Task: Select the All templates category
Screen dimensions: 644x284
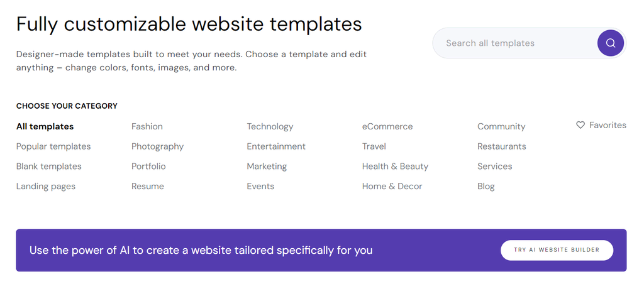Action: (45, 126)
